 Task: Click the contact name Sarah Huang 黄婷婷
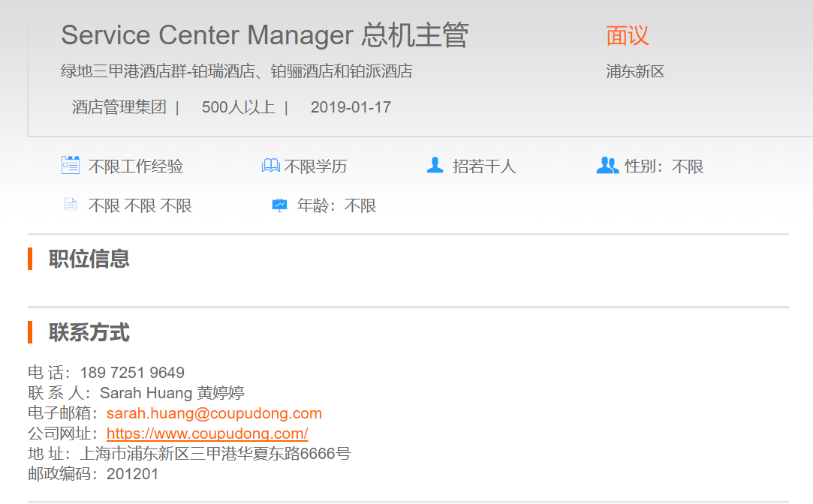[x=172, y=393]
